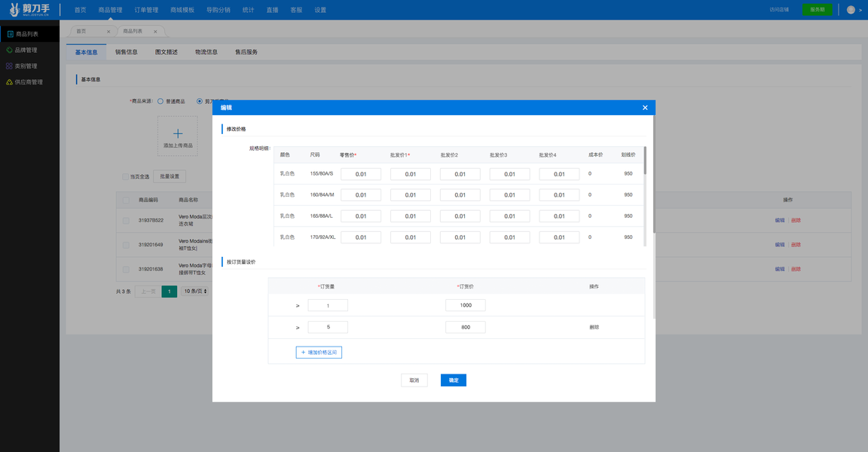868x452 pixels.
Task: Check the row 319201649 checkbox
Action: (x=127, y=245)
